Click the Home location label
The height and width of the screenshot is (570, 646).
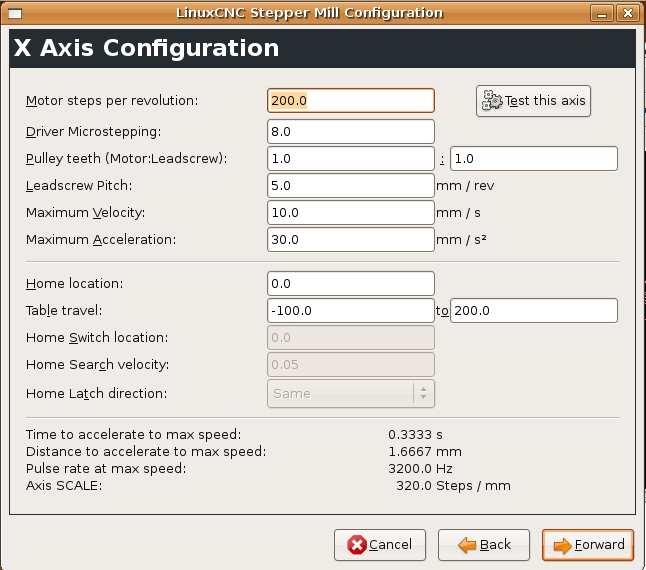[x=74, y=284]
